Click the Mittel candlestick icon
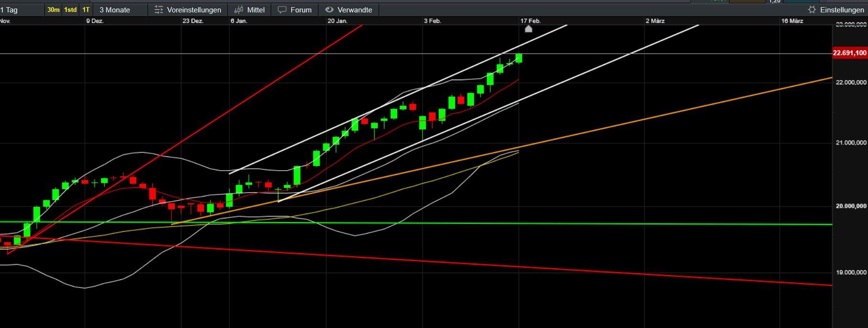 [x=239, y=10]
